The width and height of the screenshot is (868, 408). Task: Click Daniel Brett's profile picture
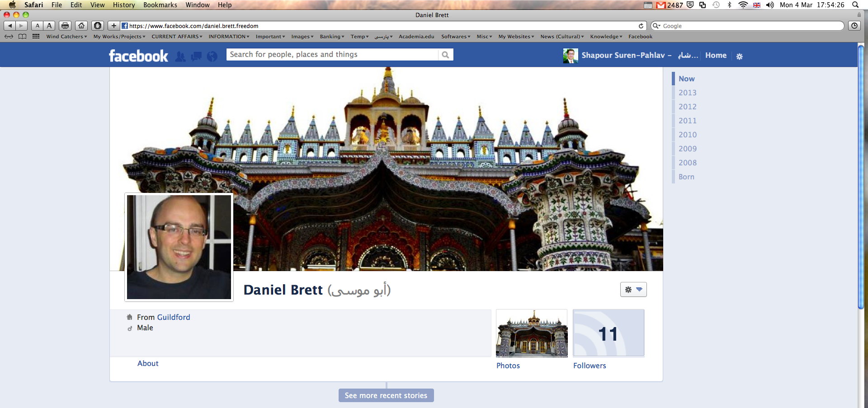point(179,247)
